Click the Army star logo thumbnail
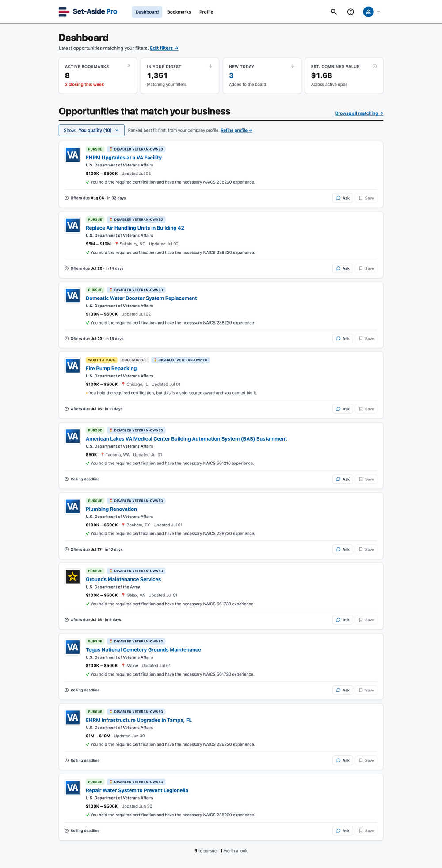 click(72, 577)
